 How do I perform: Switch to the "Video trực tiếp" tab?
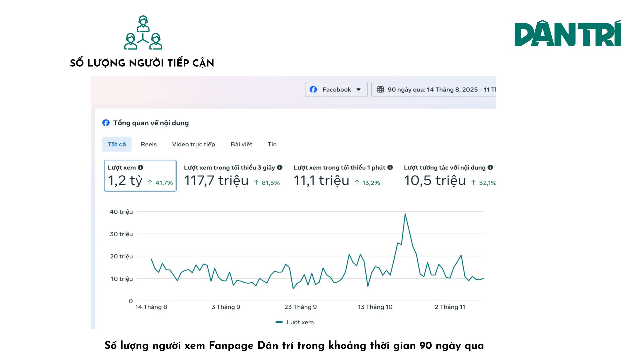[194, 144]
